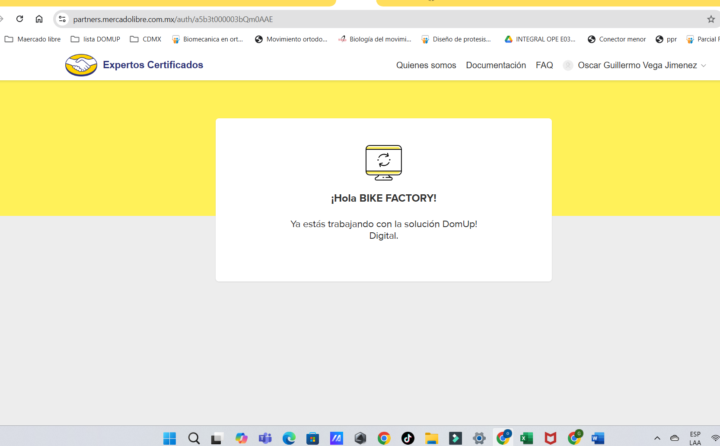This screenshot has height=446, width=720.
Task: Click the DomUp! Digital solution message
Action: pyautogui.click(x=383, y=230)
